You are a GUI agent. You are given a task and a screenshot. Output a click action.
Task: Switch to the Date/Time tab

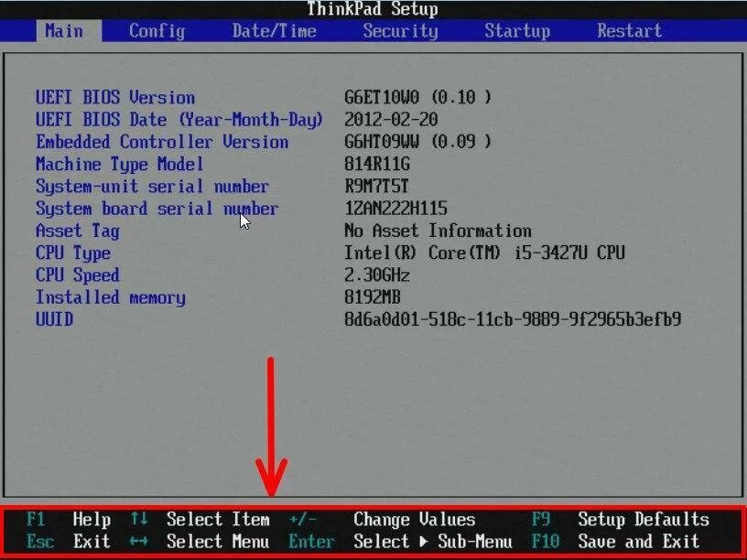click(274, 31)
